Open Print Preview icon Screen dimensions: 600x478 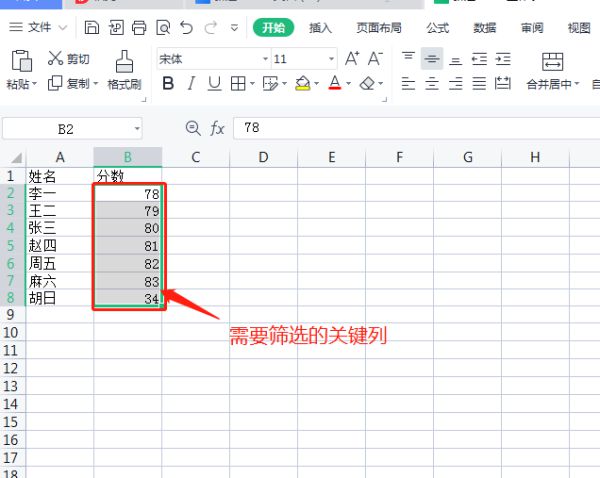[163, 28]
